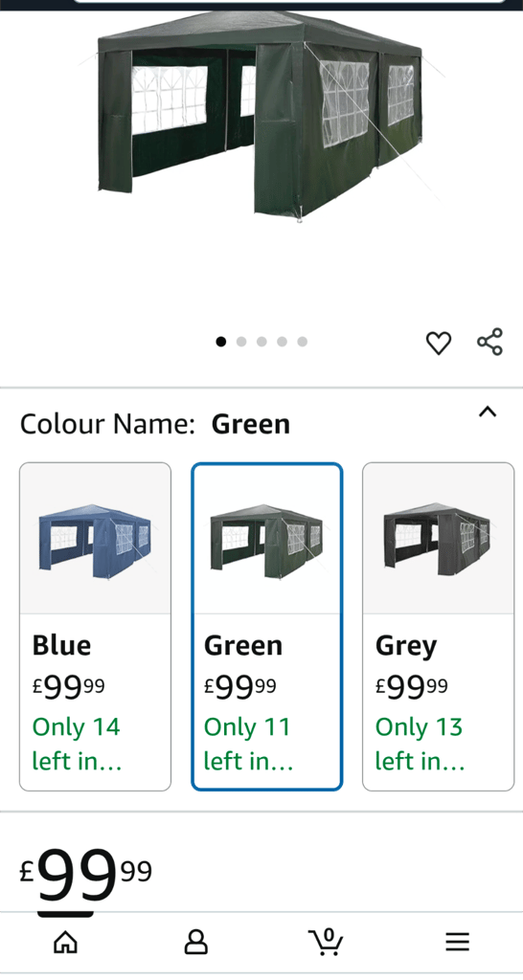Tap the blue gazebo thumbnail image

pyautogui.click(x=95, y=539)
